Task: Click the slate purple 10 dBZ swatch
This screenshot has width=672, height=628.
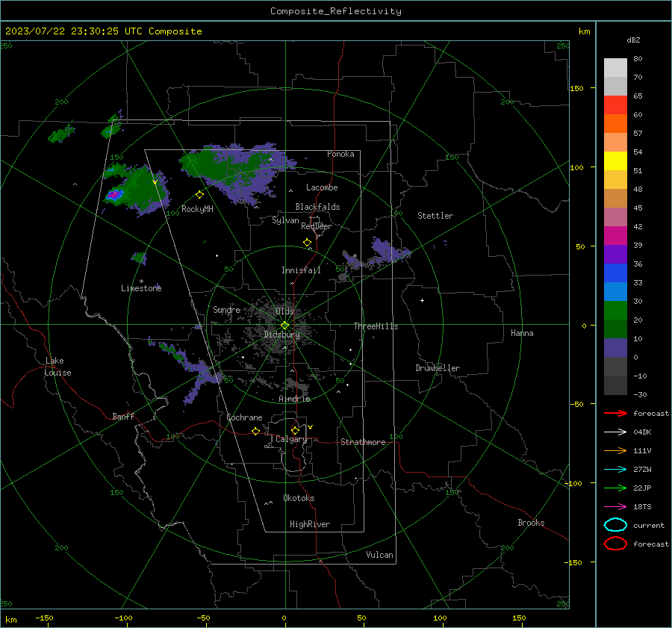Action: click(615, 348)
